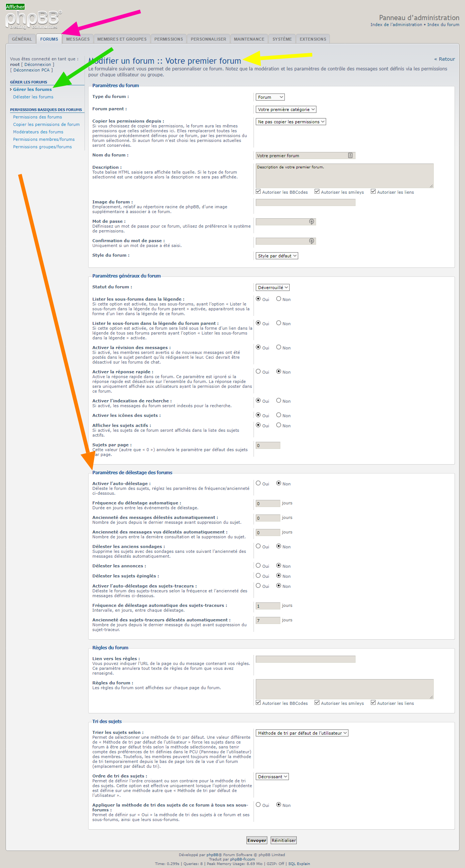Follow the Délester les forums sidebar link

coord(33,97)
